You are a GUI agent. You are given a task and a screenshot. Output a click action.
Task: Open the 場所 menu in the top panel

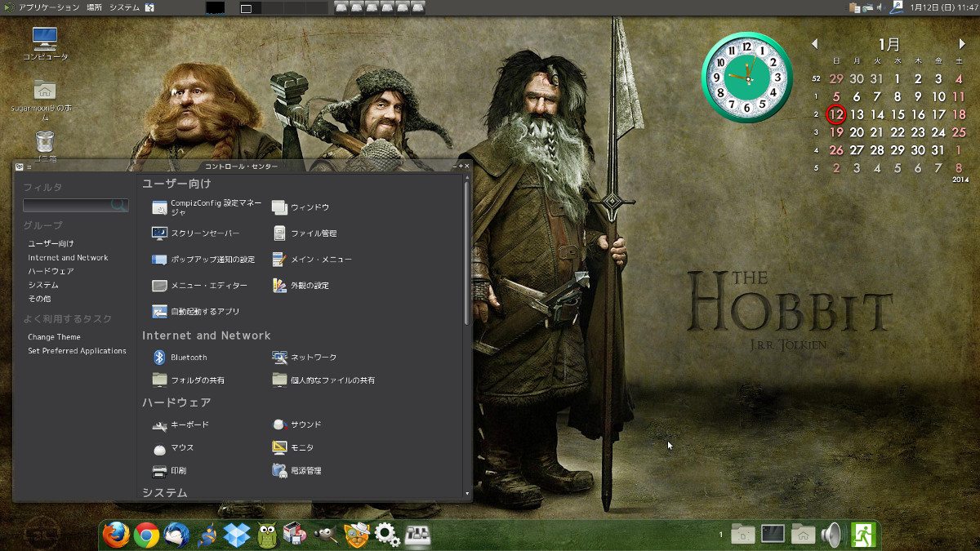pos(94,7)
